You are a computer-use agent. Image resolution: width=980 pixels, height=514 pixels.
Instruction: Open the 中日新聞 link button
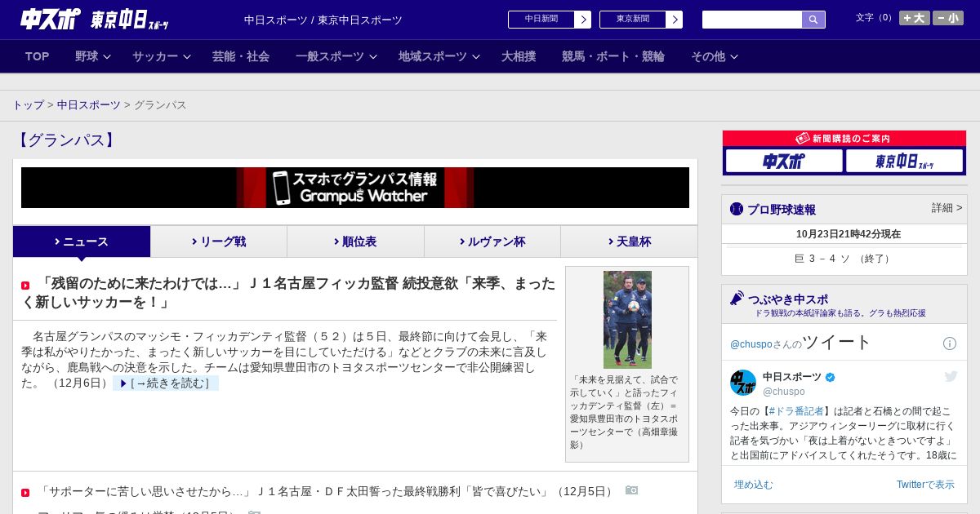pos(541,20)
